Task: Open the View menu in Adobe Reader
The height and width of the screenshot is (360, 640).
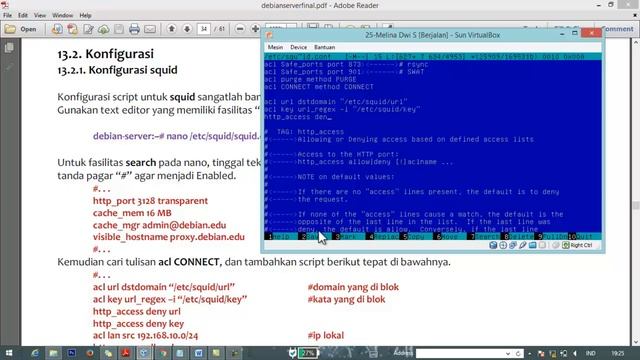Action: point(40,16)
